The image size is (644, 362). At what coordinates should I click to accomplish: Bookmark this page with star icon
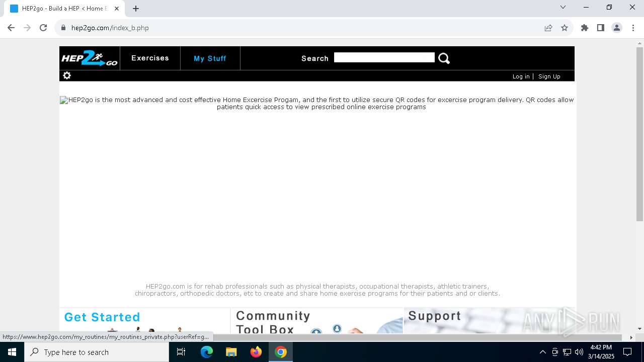tap(565, 28)
